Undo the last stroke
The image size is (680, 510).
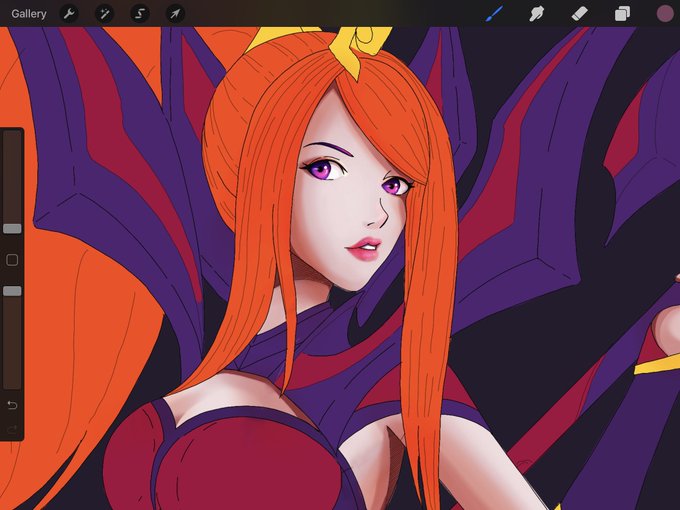[x=12, y=405]
